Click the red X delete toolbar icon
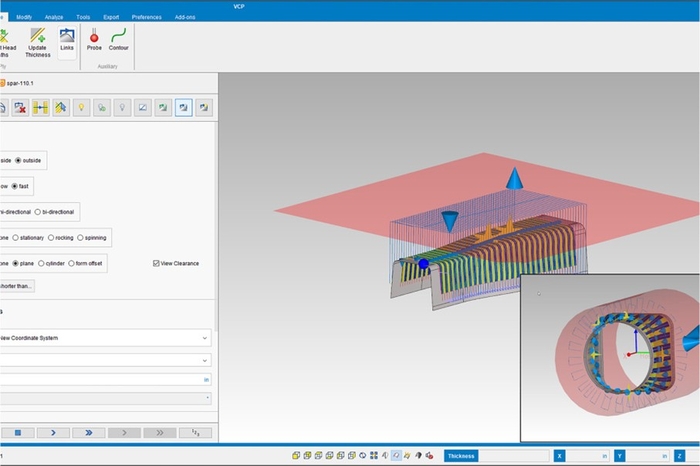Image resolution: width=700 pixels, height=466 pixels. click(x=20, y=107)
